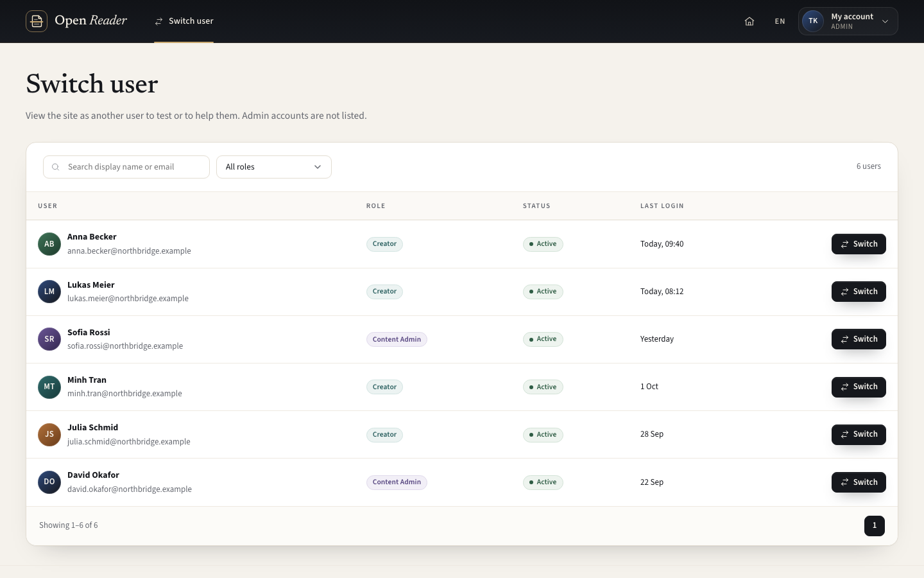Click the Open Reader brand name

[91, 21]
